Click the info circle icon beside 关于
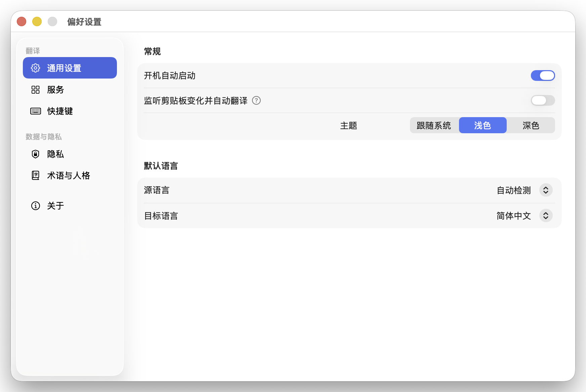Viewport: 586px width, 392px height. [35, 206]
